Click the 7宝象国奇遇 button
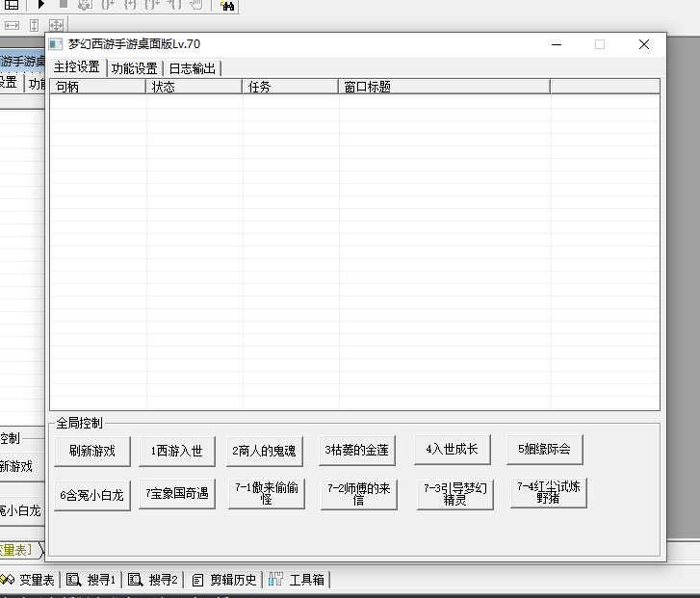Image resolution: width=700 pixels, height=598 pixels. (177, 493)
